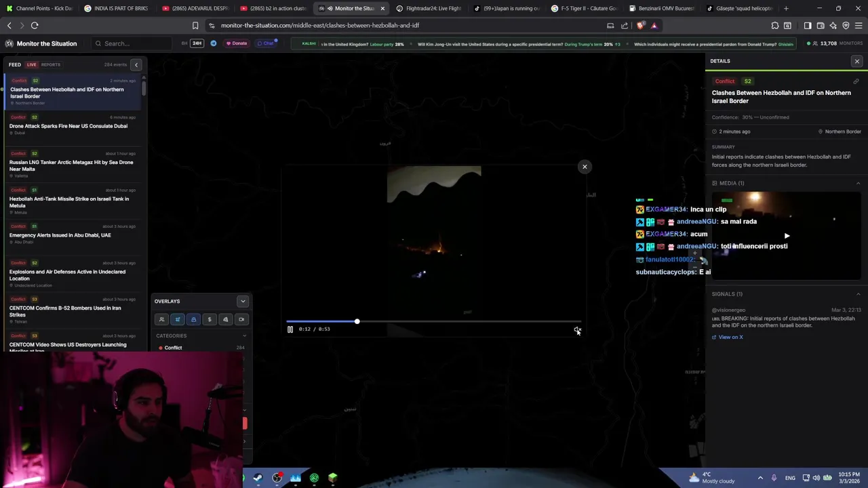The height and width of the screenshot is (488, 868).
Task: Open the Chat button
Action: pos(265,43)
